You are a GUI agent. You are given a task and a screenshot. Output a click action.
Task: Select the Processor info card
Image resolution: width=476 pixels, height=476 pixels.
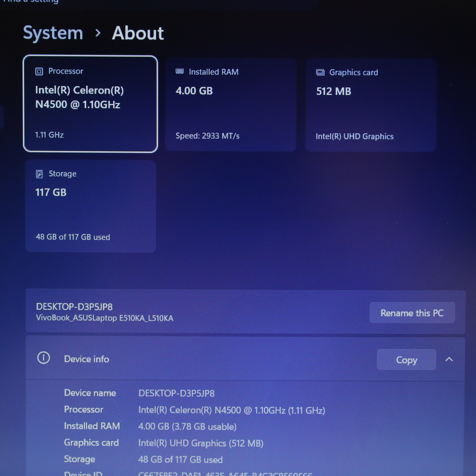coord(90,104)
